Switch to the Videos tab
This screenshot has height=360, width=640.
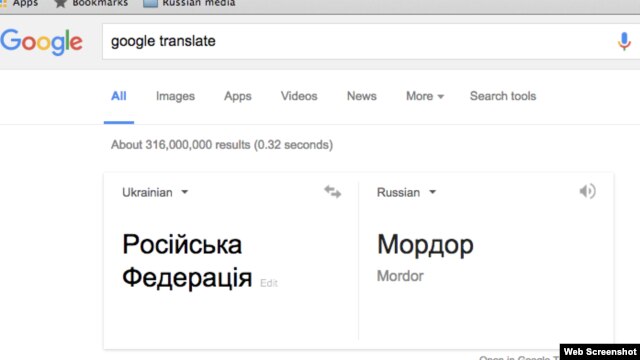coord(299,96)
